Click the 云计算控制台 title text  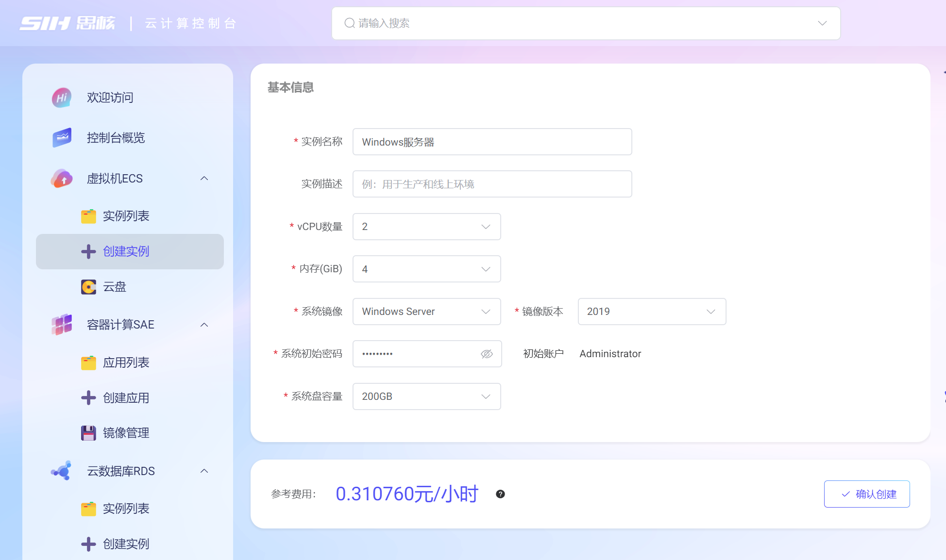(191, 23)
